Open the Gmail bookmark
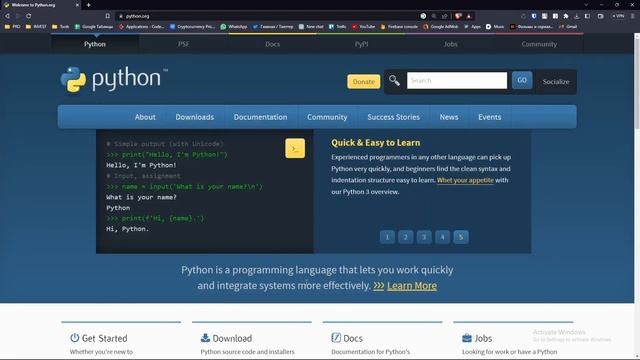This screenshot has width=640, height=360. point(568,27)
